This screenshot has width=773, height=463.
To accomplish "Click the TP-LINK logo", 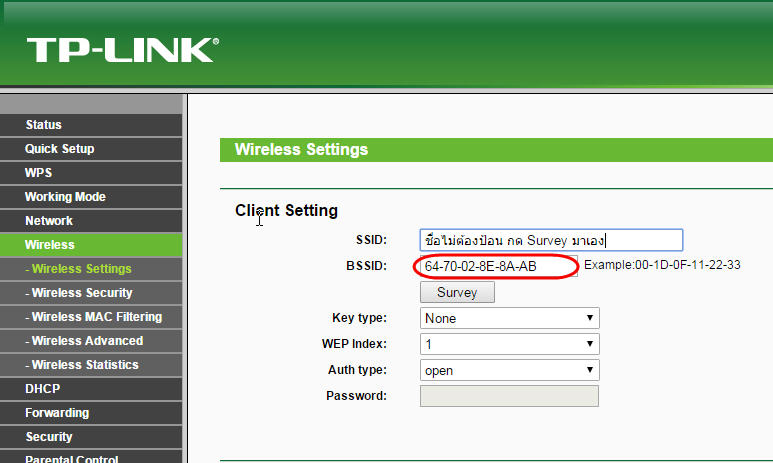I will click(x=123, y=50).
